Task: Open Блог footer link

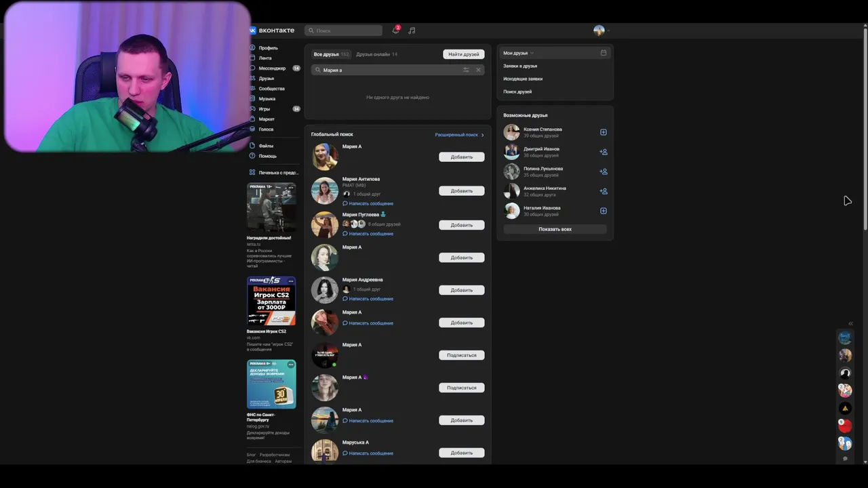Action: (x=251, y=455)
